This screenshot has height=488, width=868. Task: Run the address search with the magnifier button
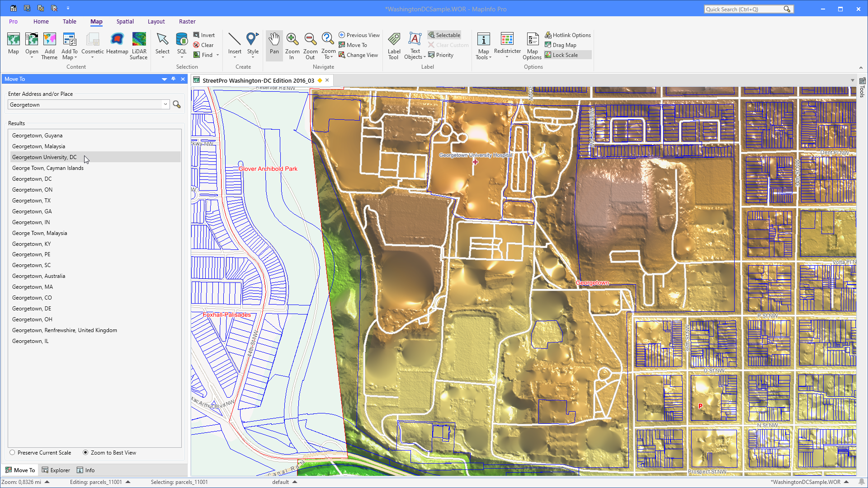[176, 104]
